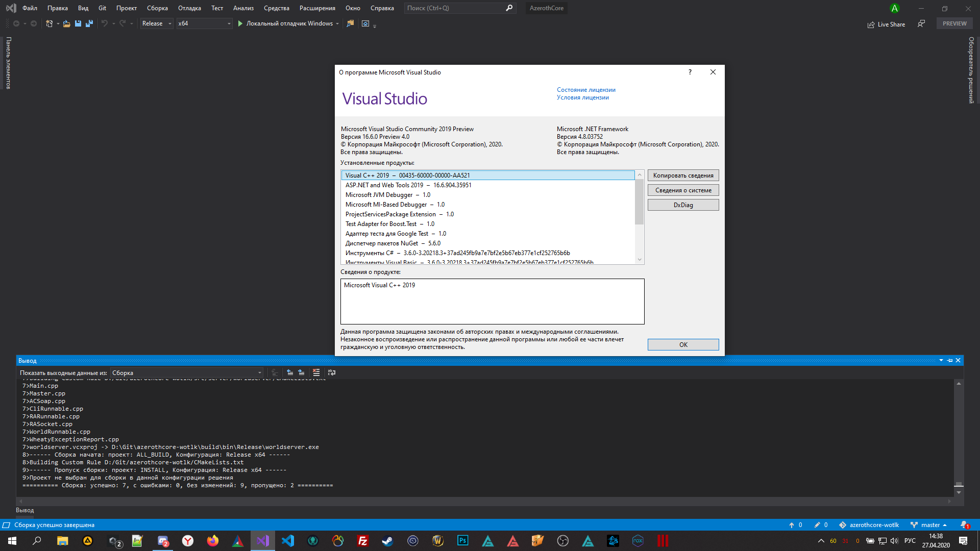This screenshot has height=551, width=980.
Task: Auto-hide the Output panel with pin icon
Action: pyautogui.click(x=950, y=360)
